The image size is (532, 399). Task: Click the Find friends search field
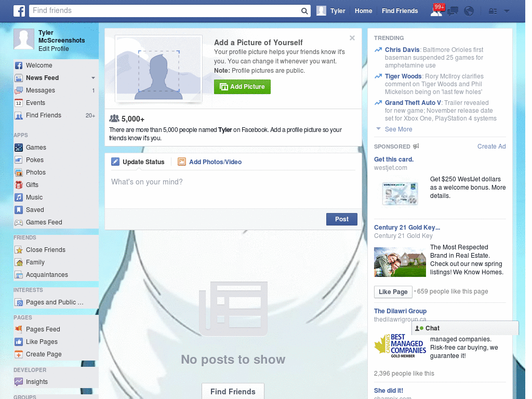tap(165, 11)
